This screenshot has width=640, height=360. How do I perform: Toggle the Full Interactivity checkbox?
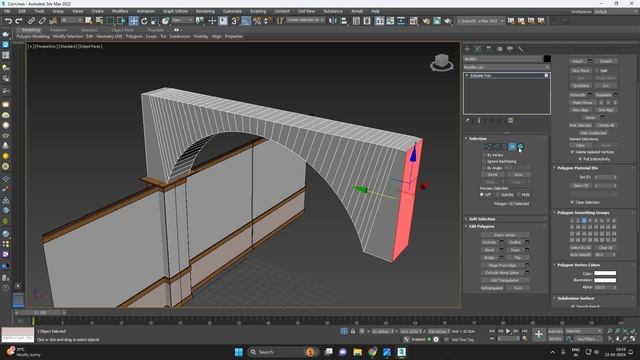point(580,159)
